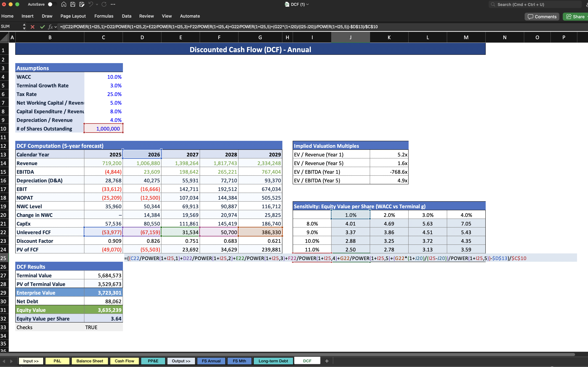
Task: Click the Save icon
Action: 73,4
